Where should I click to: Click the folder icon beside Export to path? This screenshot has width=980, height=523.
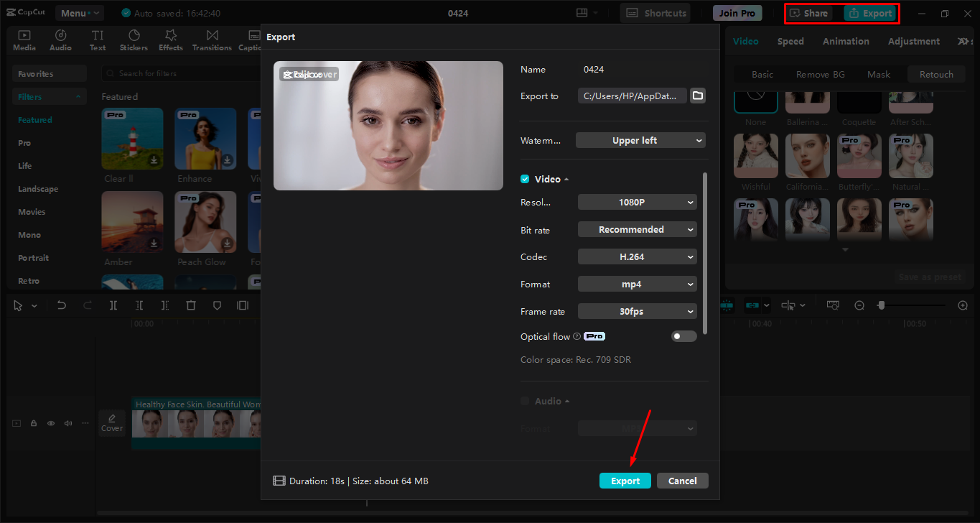[x=697, y=94]
